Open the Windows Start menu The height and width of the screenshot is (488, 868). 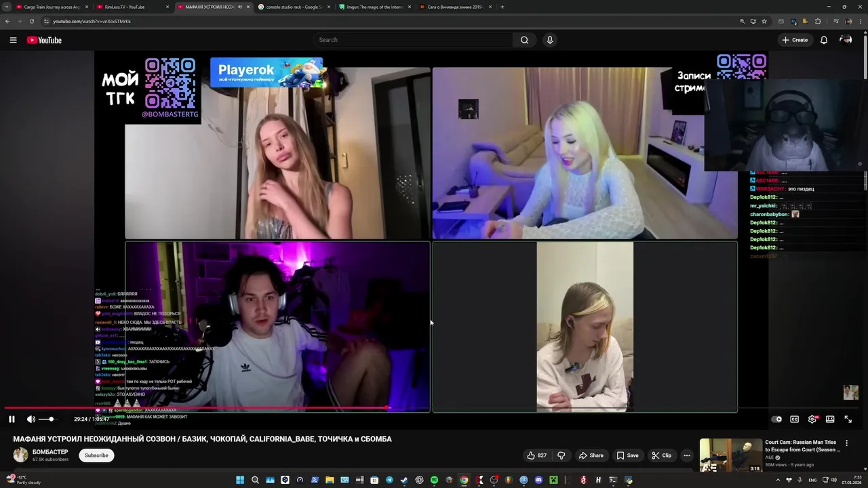240,480
